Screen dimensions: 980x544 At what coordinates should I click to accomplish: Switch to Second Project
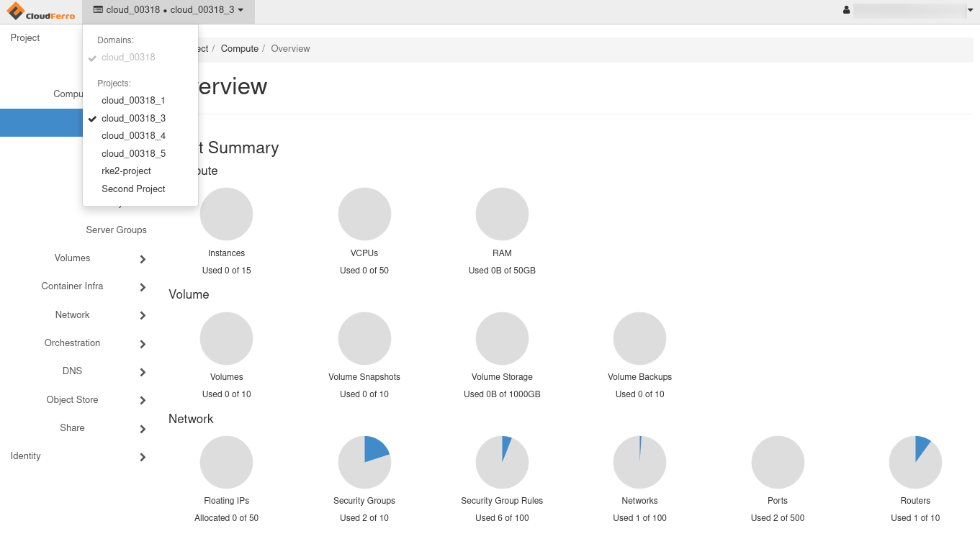coord(133,189)
